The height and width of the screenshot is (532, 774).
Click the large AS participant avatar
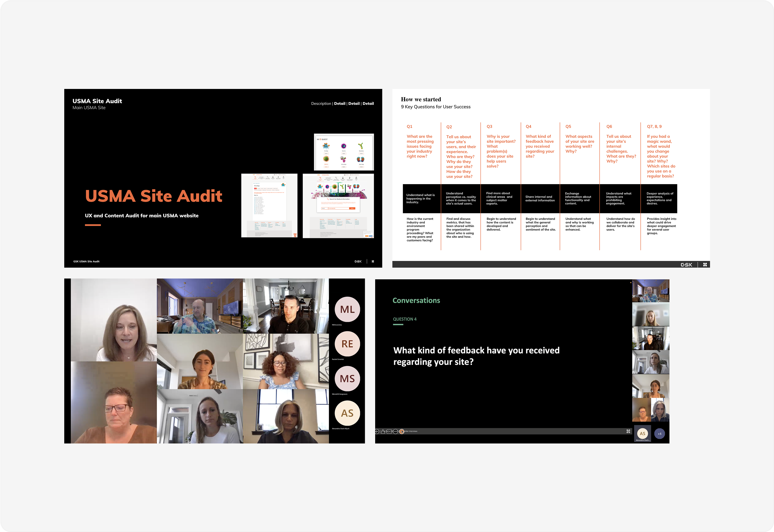[347, 413]
